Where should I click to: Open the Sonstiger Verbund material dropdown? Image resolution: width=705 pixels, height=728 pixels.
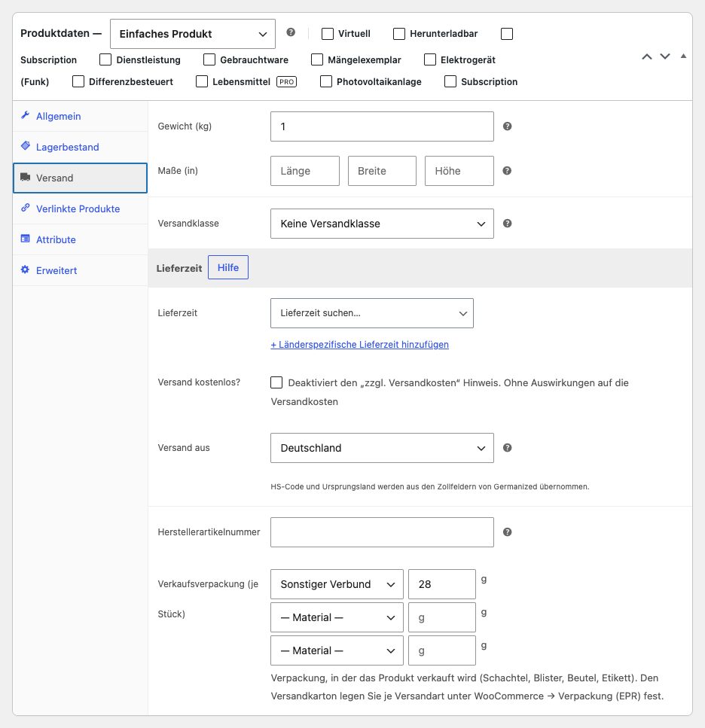click(337, 584)
